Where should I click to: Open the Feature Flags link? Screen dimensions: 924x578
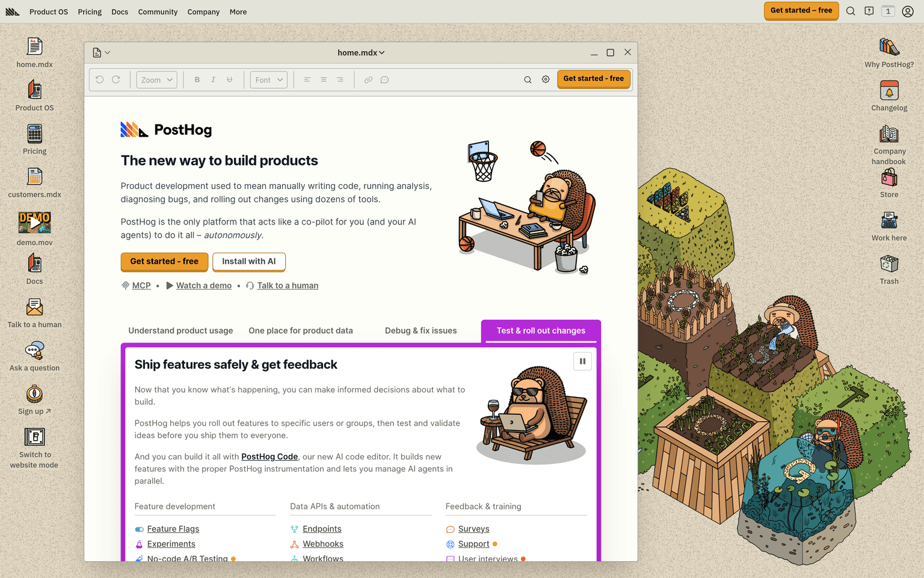pyautogui.click(x=173, y=529)
